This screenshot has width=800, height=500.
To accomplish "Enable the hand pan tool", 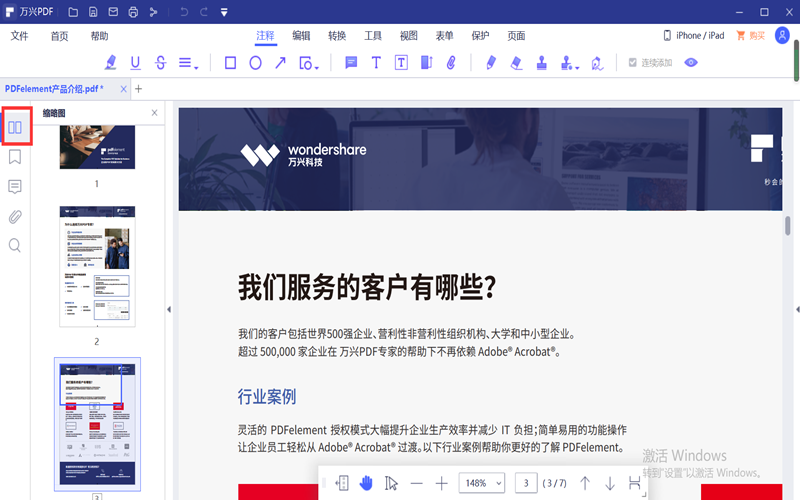I will coord(366,483).
